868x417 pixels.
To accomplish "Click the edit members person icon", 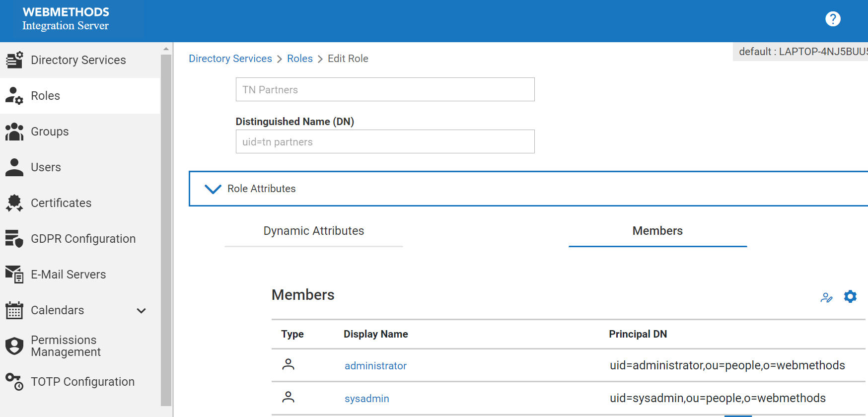I will 826,297.
